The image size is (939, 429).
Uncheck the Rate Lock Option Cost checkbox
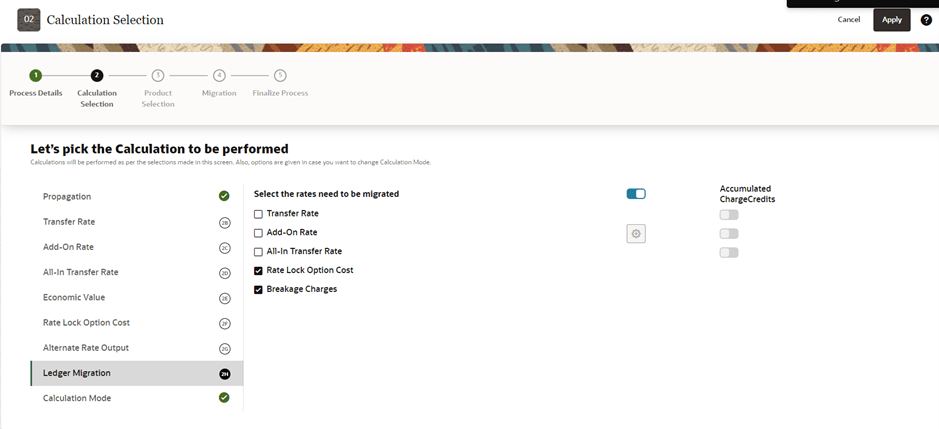point(258,271)
